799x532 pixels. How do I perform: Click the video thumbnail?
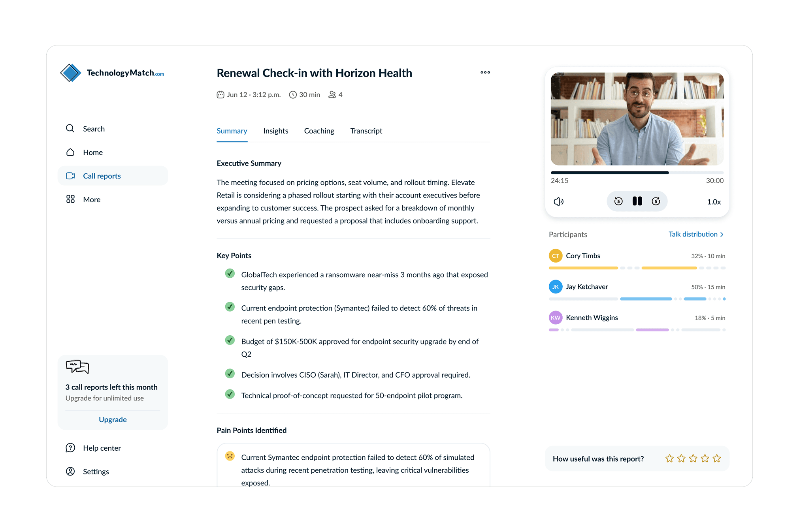(x=637, y=119)
